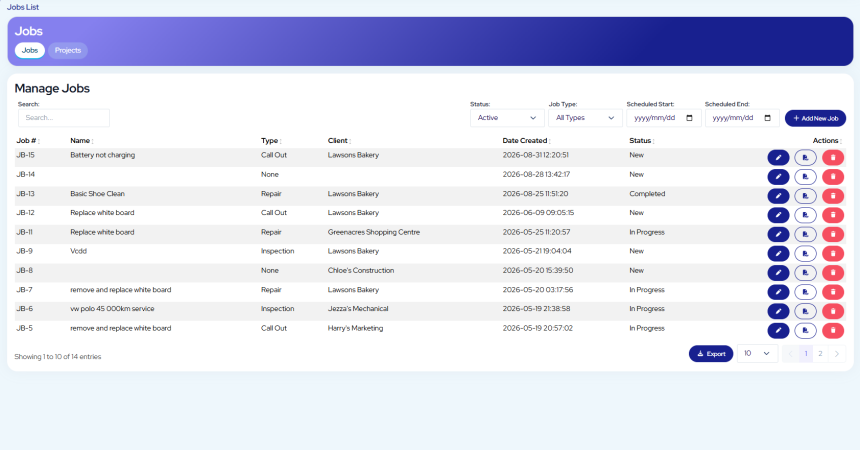Open the document icon for JB-13

[805, 196]
